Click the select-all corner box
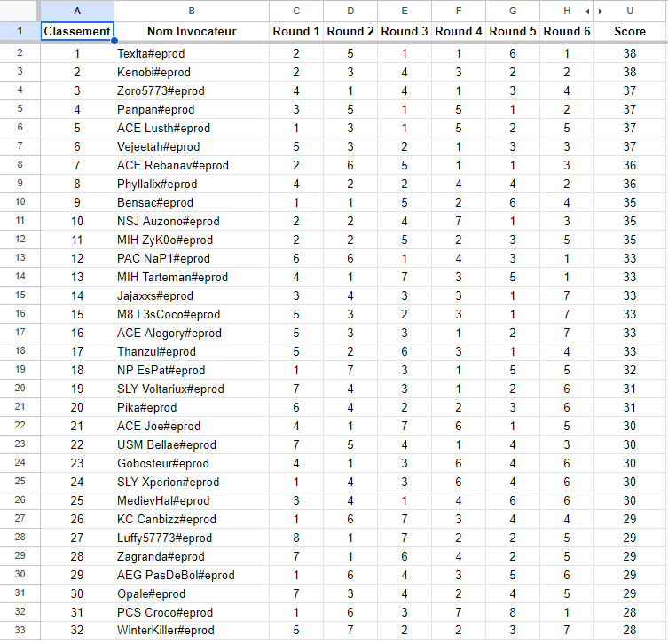The image size is (668, 644). (20, 11)
